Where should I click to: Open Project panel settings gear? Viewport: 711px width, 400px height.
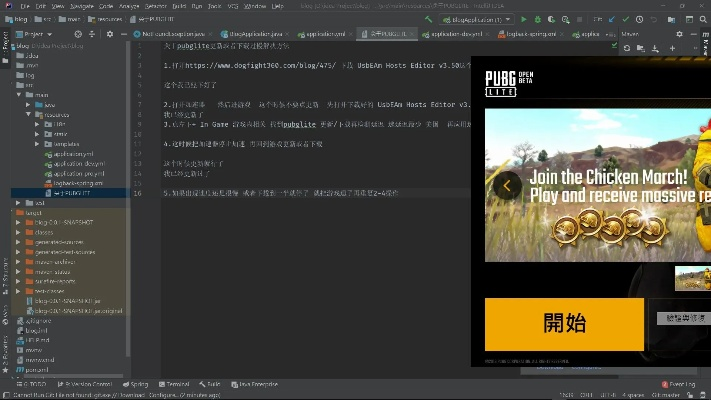(x=108, y=34)
